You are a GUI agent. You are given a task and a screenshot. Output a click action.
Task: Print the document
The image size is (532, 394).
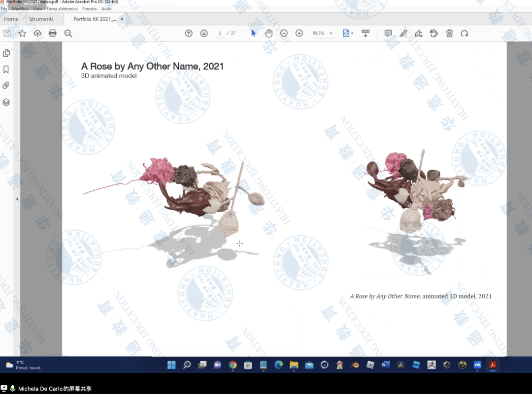(x=53, y=34)
